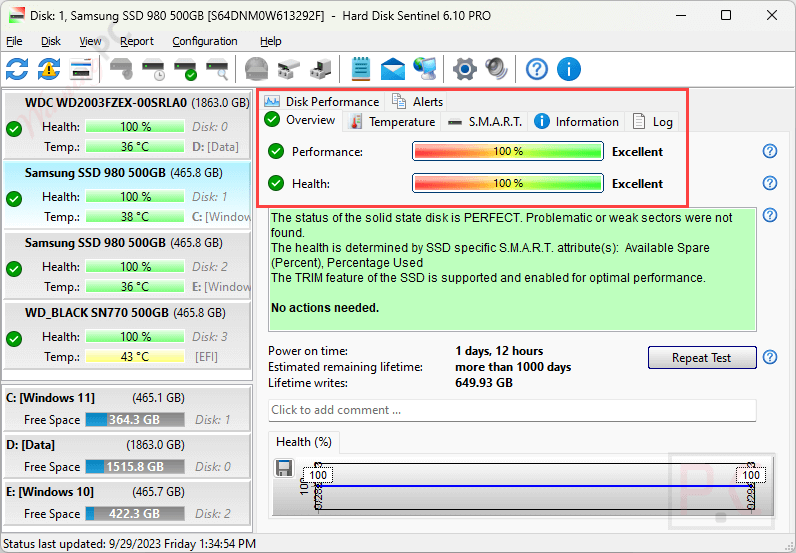Click the disk with shield toolbar icon
The width and height of the screenshot is (796, 553).
(121, 69)
